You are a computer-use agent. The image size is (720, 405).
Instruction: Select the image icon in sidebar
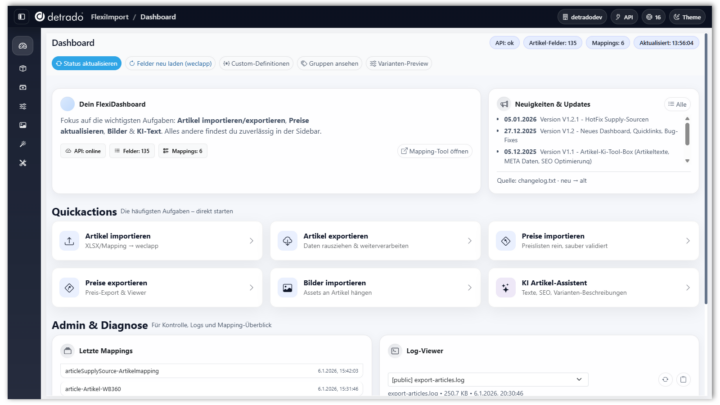(23, 125)
